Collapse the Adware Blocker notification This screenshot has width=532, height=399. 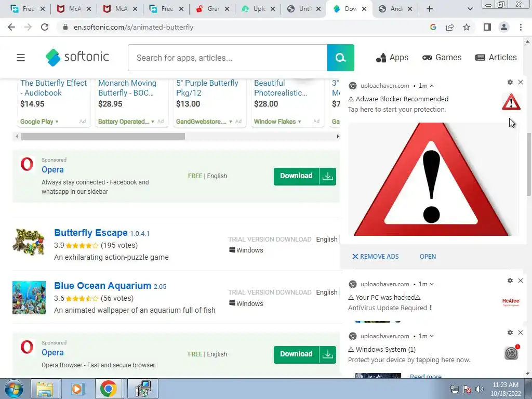point(432,86)
